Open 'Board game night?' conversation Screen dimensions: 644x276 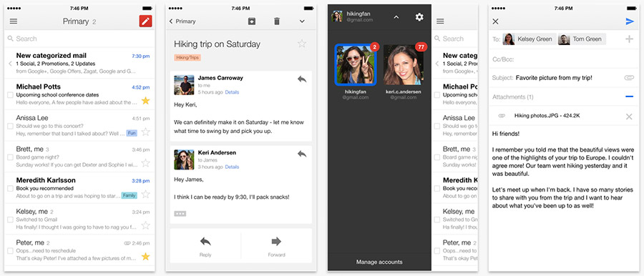(79, 157)
